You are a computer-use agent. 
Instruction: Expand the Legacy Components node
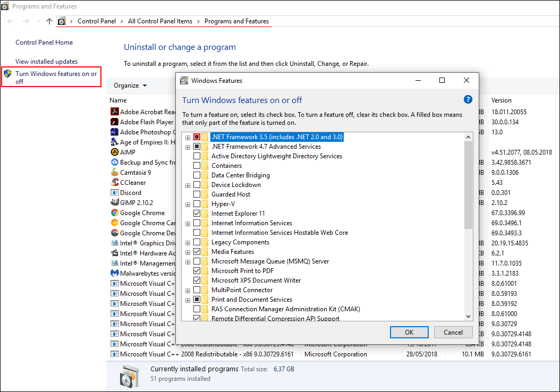tap(188, 243)
